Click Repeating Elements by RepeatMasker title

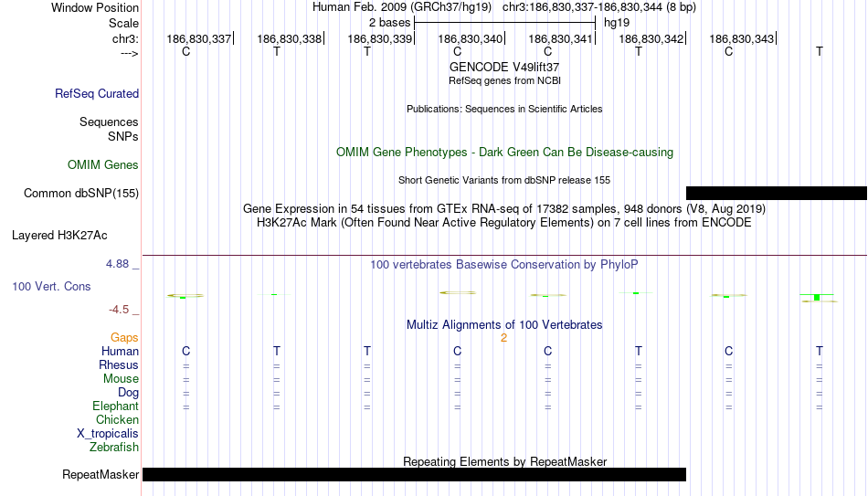pos(504,461)
